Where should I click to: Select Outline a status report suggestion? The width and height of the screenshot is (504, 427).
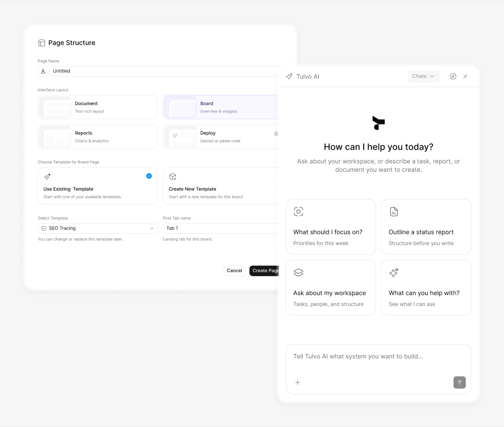point(426,227)
